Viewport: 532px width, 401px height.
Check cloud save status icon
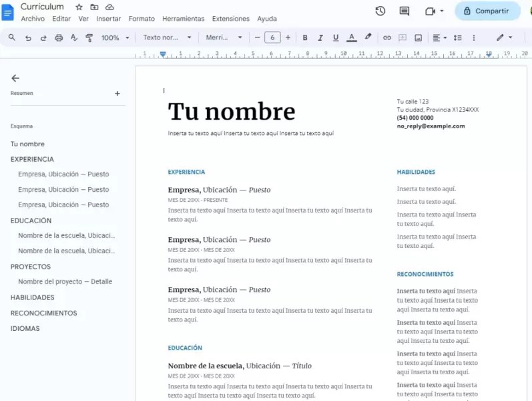pos(109,7)
